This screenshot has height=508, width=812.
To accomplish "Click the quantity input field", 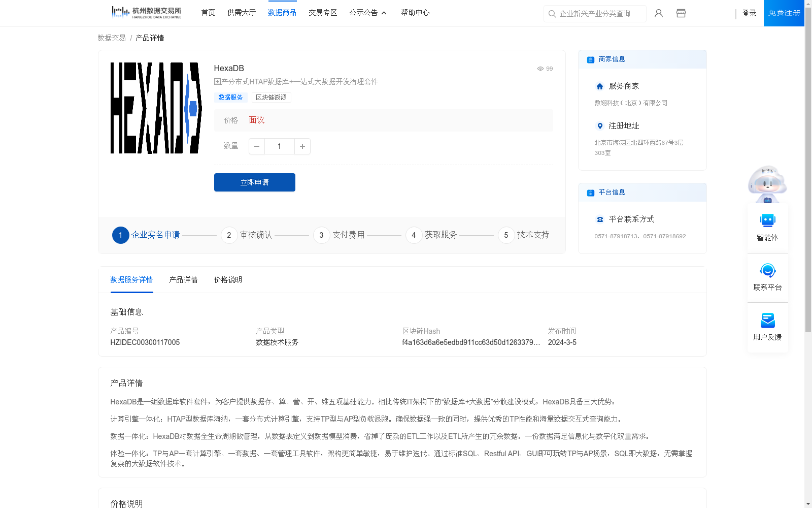I will [x=279, y=146].
